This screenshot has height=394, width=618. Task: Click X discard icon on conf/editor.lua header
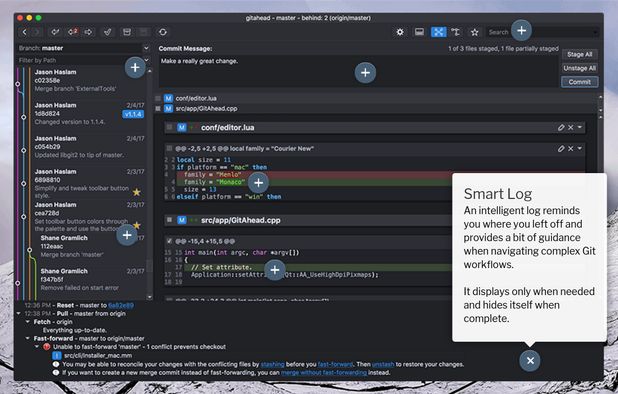coord(570,127)
